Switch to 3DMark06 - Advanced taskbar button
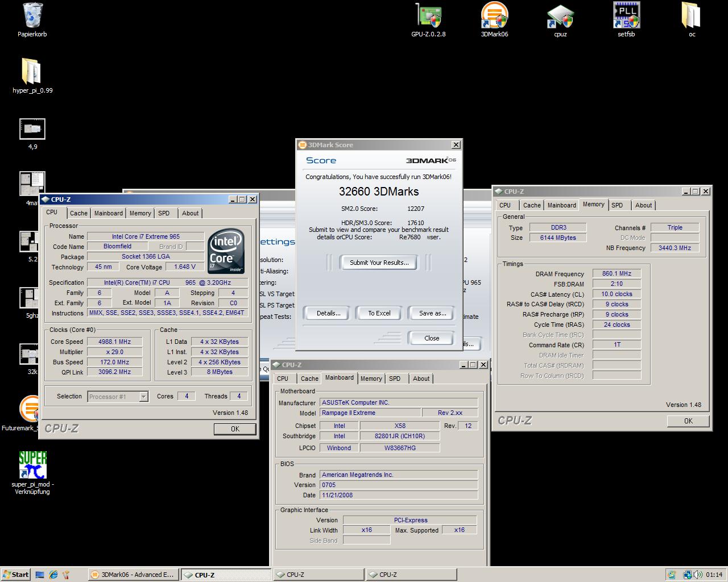The height and width of the screenshot is (582, 728). (x=133, y=575)
